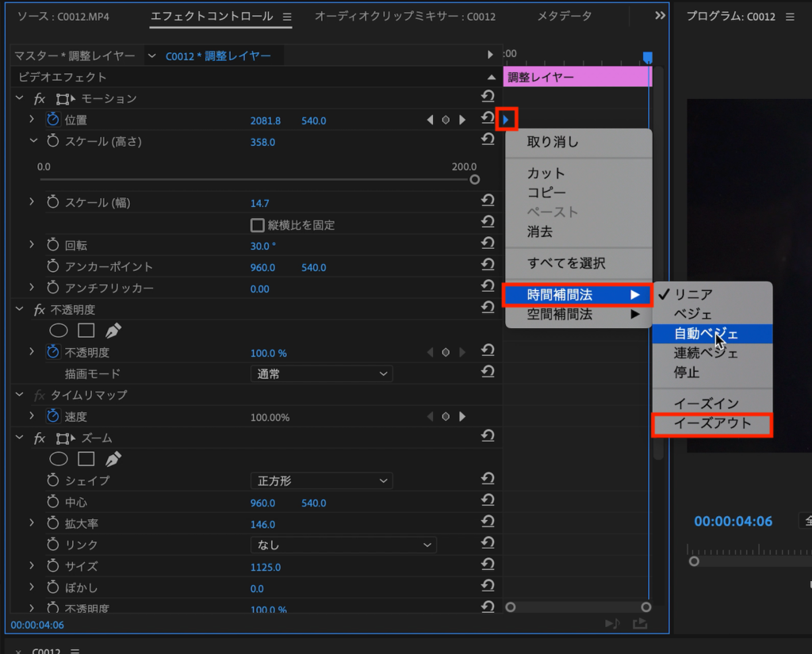The image size is (812, 654).
Task: Toggle 位置 animation stopwatch
Action: [53, 120]
